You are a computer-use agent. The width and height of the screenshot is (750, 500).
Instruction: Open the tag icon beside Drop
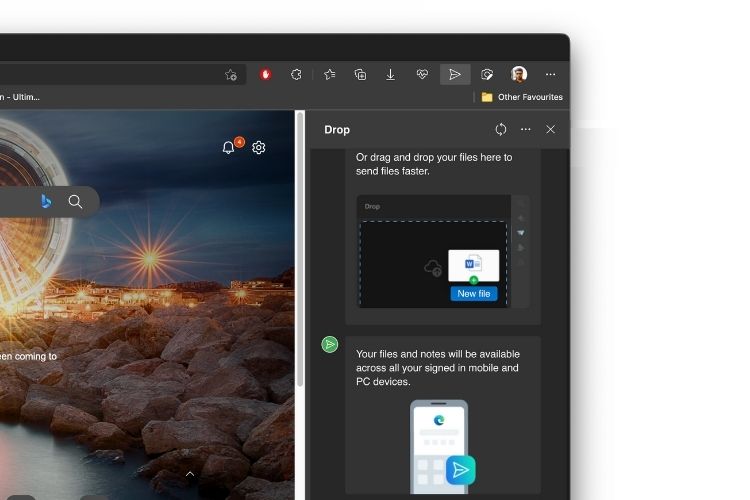[486, 75]
